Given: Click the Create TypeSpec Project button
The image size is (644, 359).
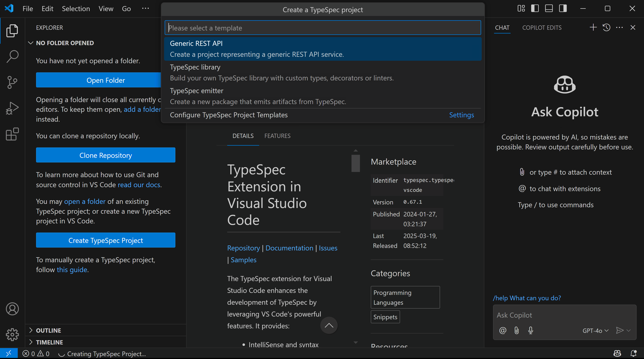Looking at the screenshot, I should pyautogui.click(x=105, y=240).
